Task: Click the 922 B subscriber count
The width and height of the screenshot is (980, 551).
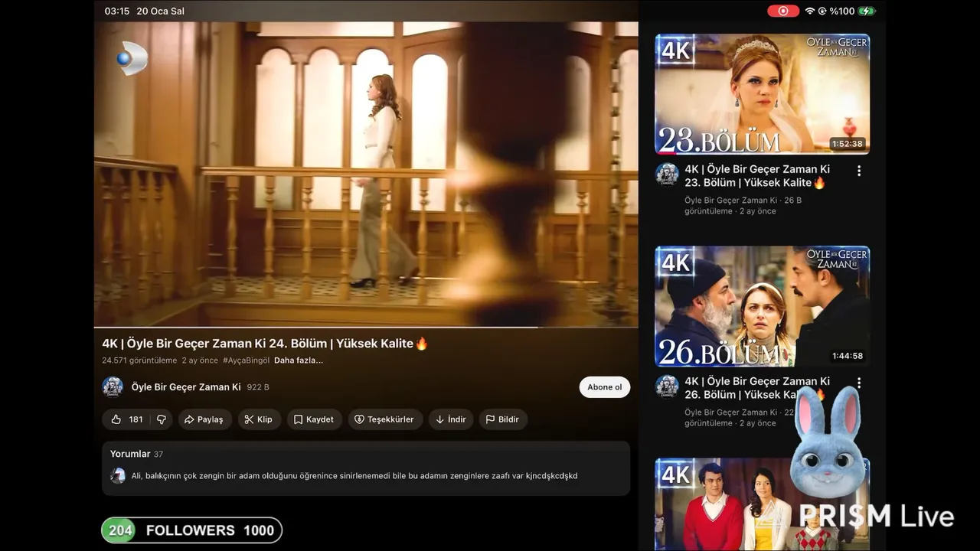Action: tap(258, 387)
